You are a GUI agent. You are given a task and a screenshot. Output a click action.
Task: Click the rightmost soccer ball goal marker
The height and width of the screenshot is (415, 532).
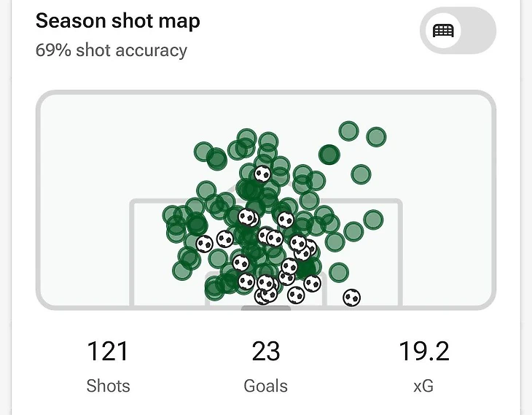click(352, 298)
